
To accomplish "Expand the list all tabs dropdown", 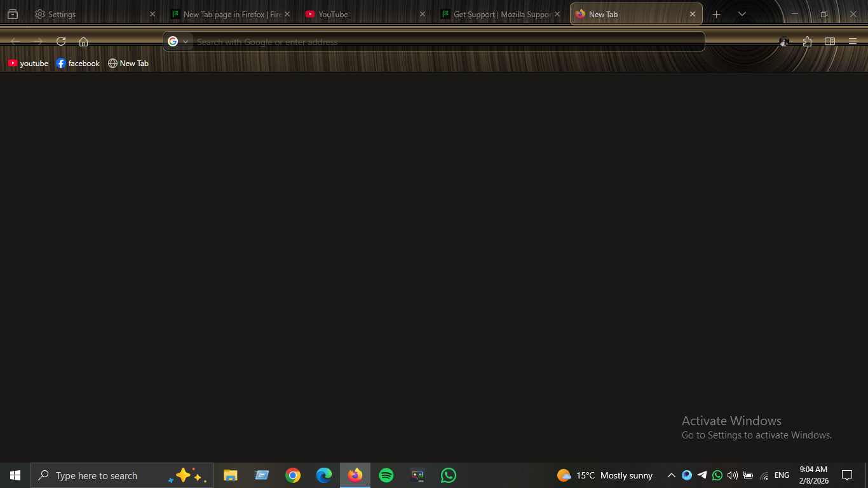I will [742, 14].
